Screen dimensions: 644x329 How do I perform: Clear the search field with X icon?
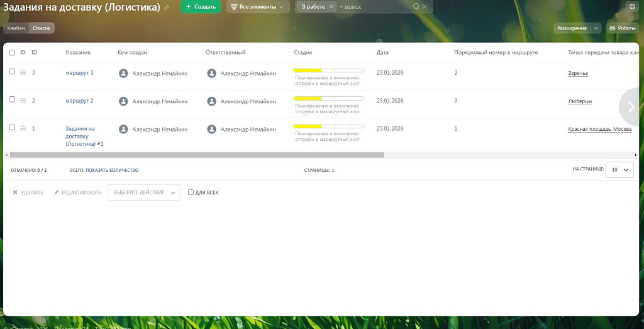(x=425, y=7)
